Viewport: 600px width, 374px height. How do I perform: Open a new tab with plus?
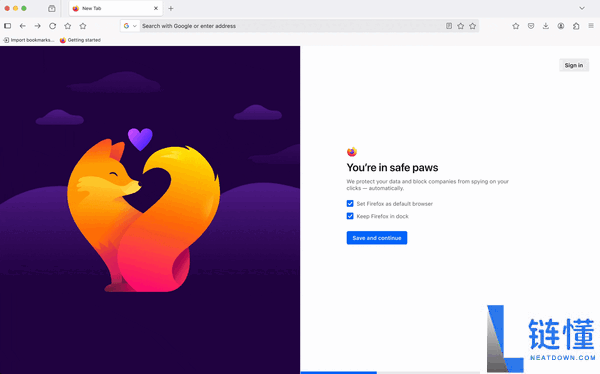point(171,8)
